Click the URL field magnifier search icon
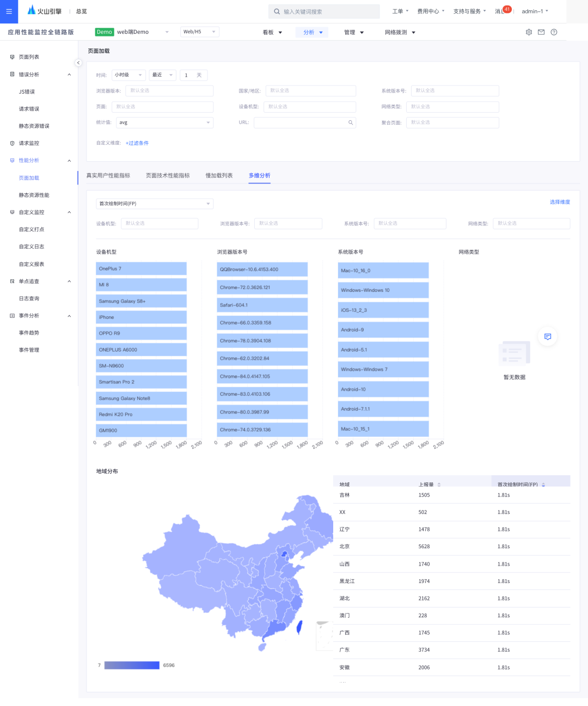Screen dimensions: 588x706 [351, 122]
